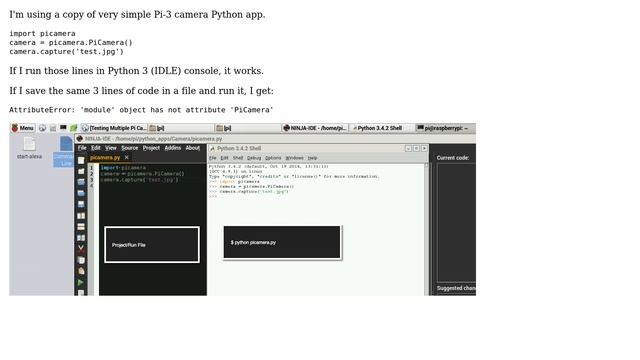Viewport: 640px width, 360px height.
Task: Close the picamera.py tab with its X
Action: 127,158
